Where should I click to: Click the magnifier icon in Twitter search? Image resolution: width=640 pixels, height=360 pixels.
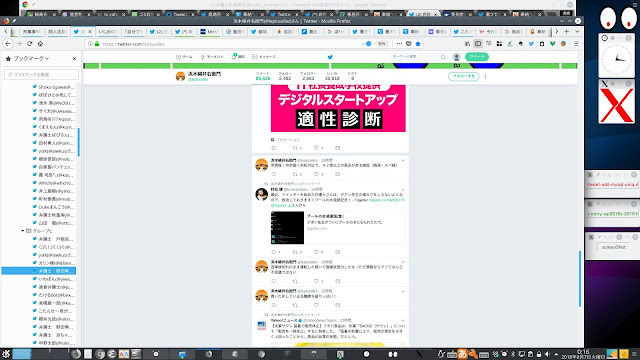point(443,57)
